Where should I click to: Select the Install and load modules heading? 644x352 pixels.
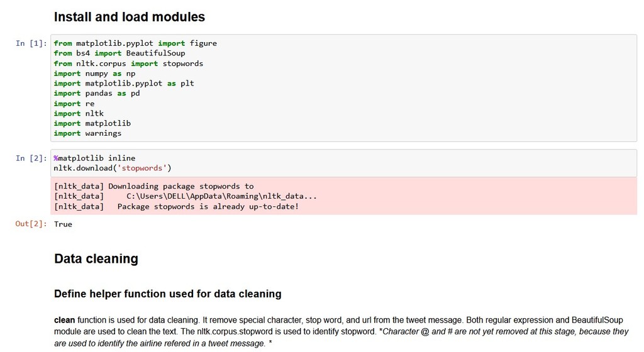click(130, 17)
